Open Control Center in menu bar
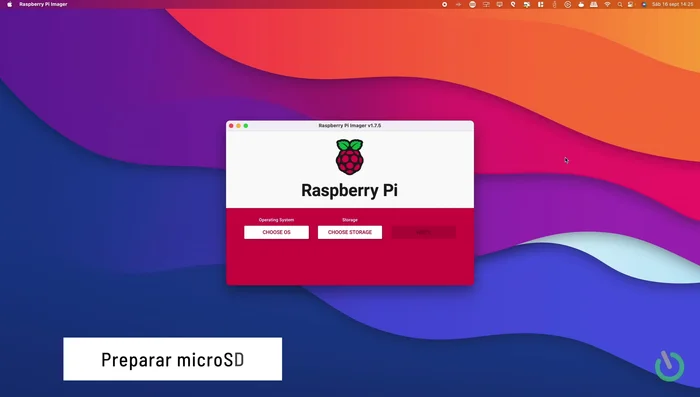700x397 pixels. [x=630, y=4]
